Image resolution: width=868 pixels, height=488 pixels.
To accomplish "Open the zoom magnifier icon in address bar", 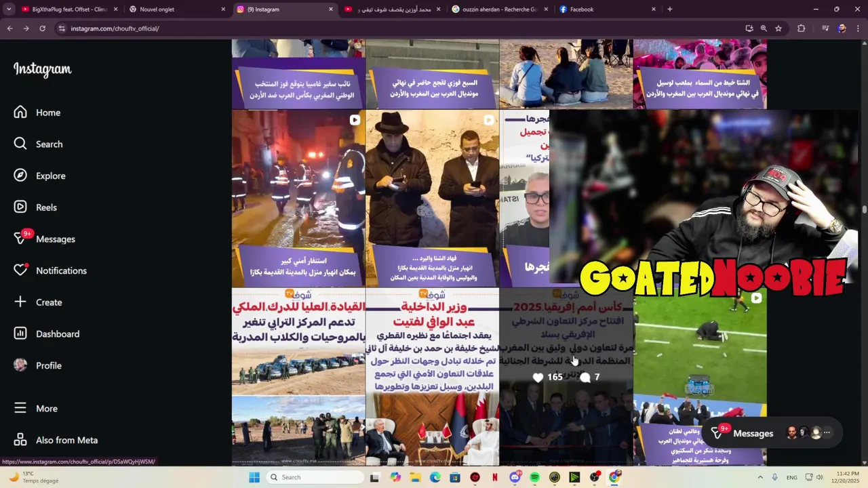I will click(764, 28).
